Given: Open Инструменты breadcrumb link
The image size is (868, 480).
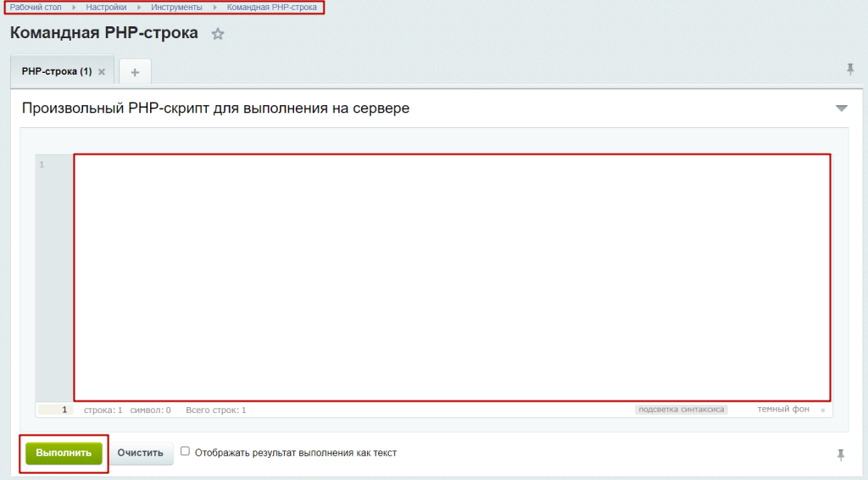Looking at the screenshot, I should 176,8.
